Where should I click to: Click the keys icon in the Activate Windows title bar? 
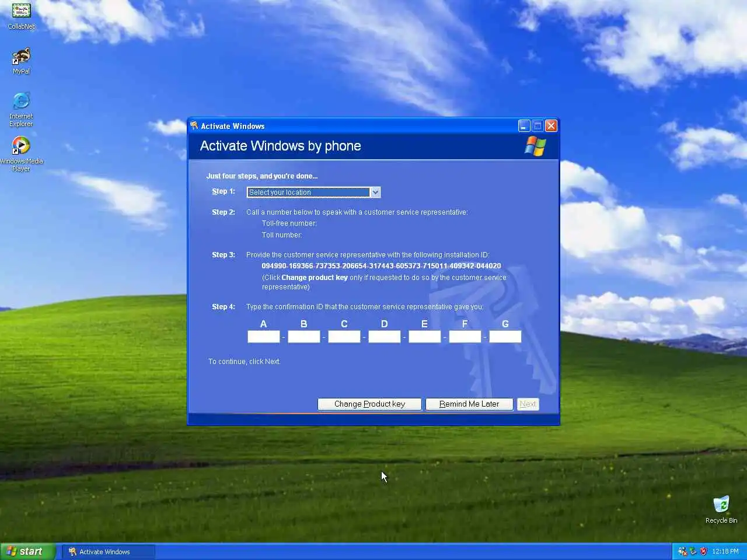pyautogui.click(x=194, y=125)
